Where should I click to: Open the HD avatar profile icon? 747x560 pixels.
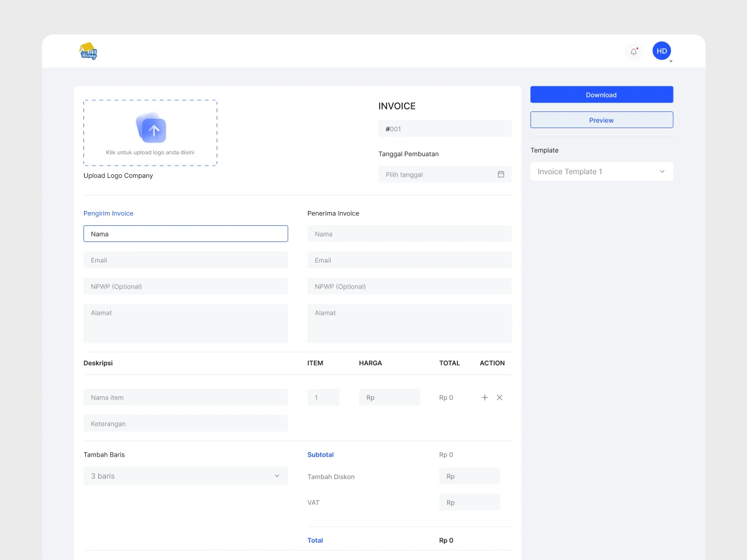(661, 50)
